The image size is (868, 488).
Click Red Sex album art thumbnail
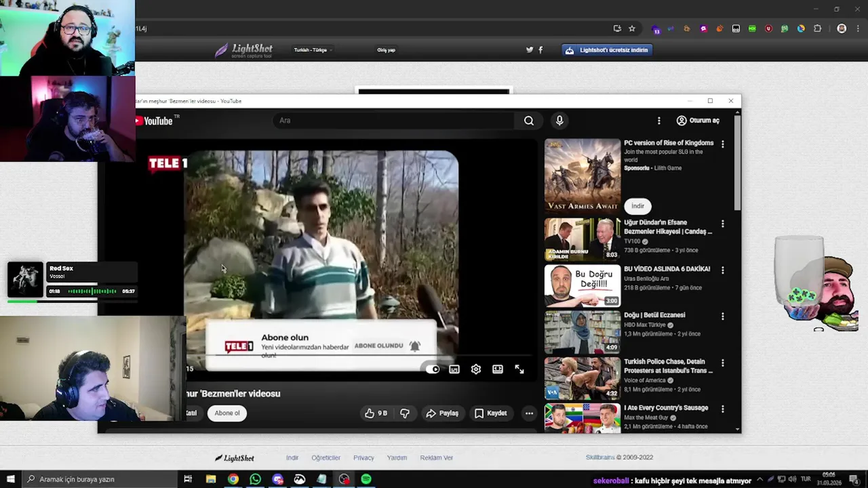25,279
